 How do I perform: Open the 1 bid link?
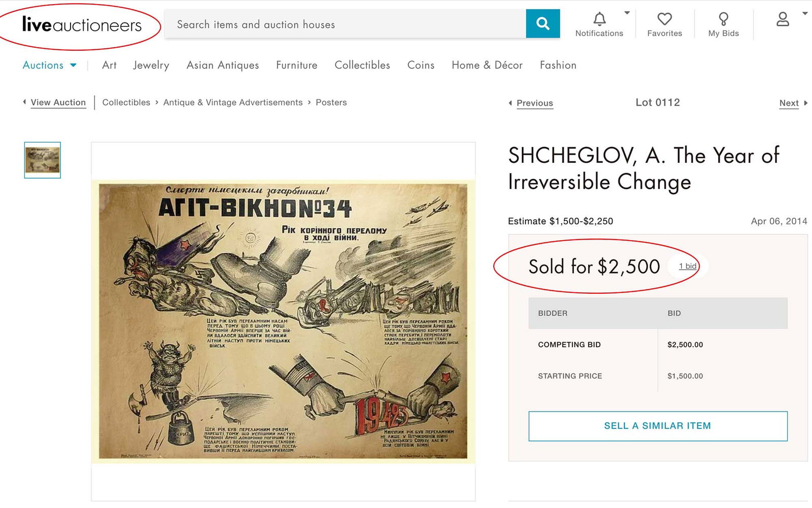688,266
